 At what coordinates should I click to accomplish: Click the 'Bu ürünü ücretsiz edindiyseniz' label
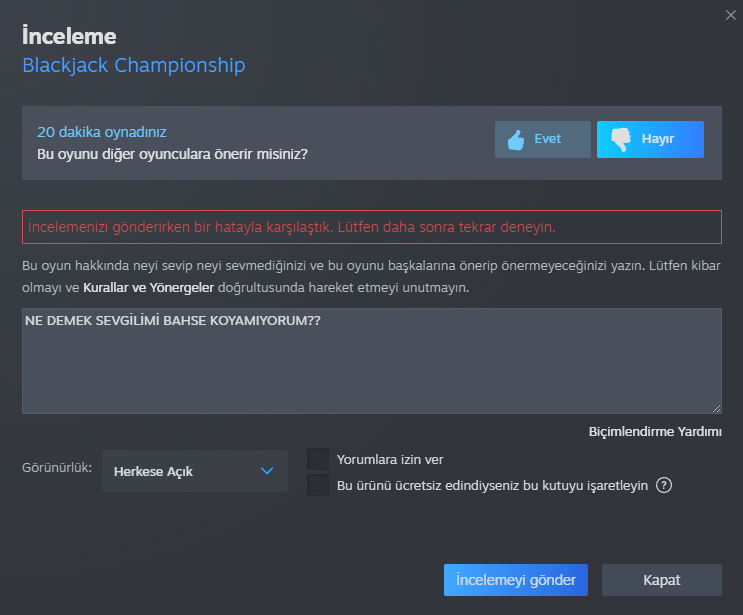pos(493,485)
